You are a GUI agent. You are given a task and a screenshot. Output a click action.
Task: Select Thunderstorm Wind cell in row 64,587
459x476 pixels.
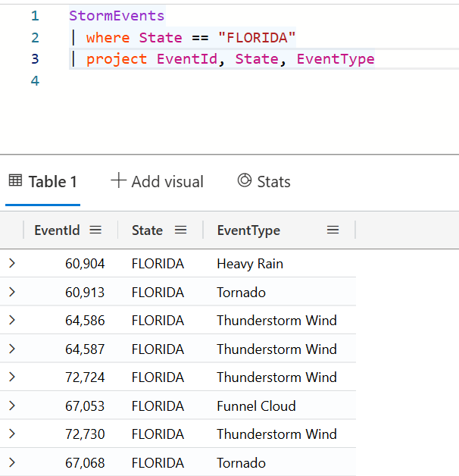(277, 349)
